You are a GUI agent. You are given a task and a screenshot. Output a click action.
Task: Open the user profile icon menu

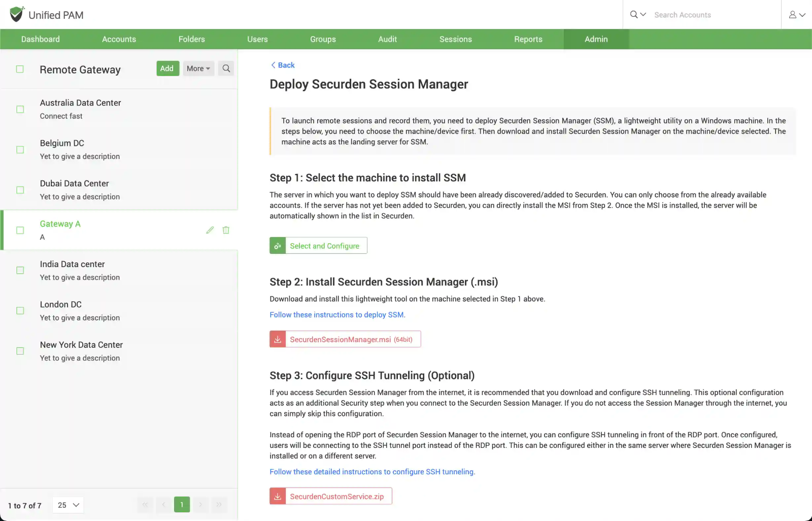pyautogui.click(x=792, y=15)
